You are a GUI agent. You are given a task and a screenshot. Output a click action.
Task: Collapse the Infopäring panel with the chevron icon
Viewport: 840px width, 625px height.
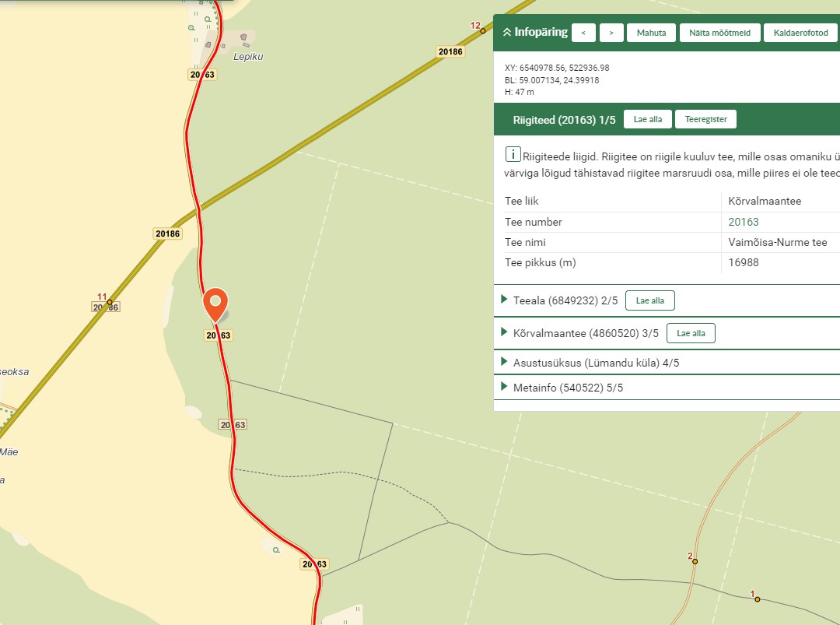[507, 33]
